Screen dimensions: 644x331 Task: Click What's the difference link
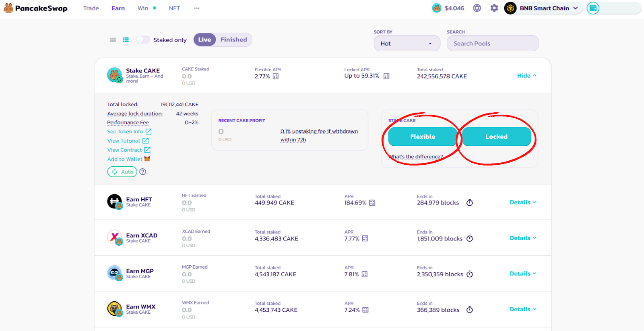click(x=416, y=157)
